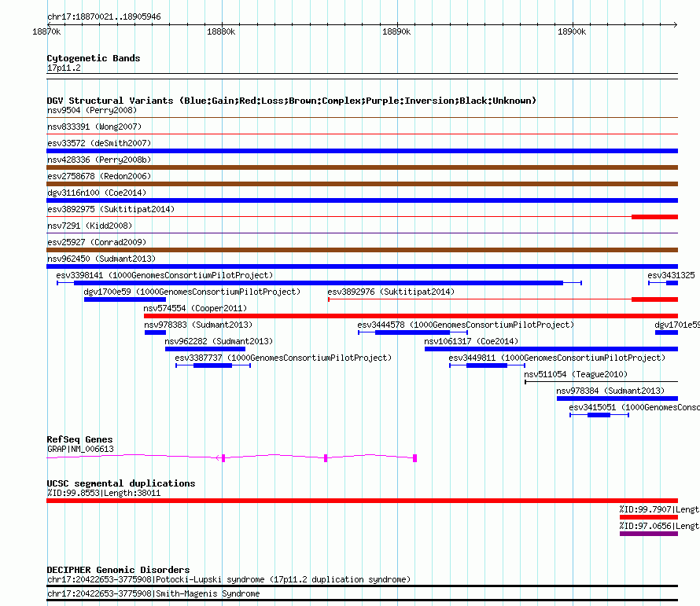
Task: Select the esv3398141 variant label
Action: (164, 275)
